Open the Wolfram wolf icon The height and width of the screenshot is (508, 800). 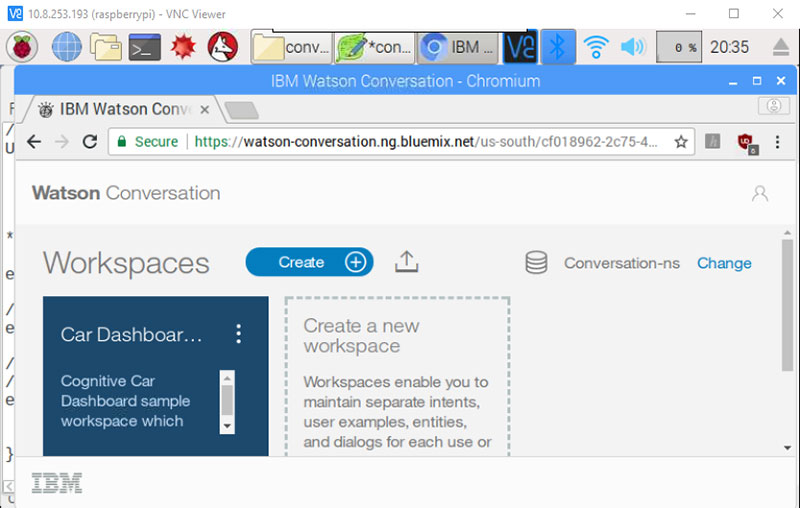(x=223, y=47)
